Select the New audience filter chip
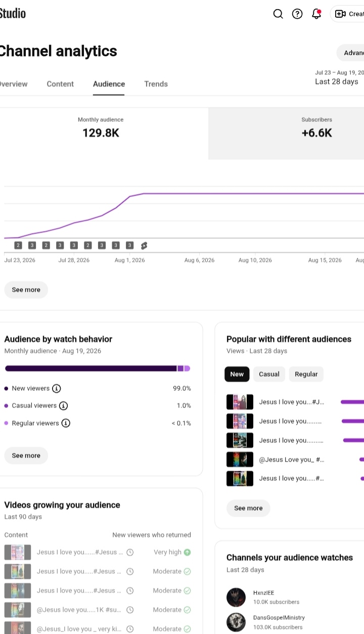Viewport: 364px width, 634px height. 237,374
